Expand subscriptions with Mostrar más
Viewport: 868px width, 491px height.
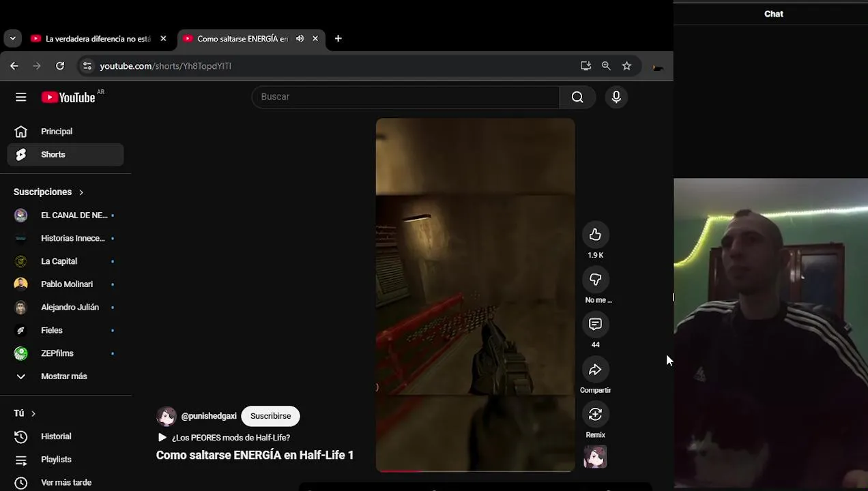(66, 376)
